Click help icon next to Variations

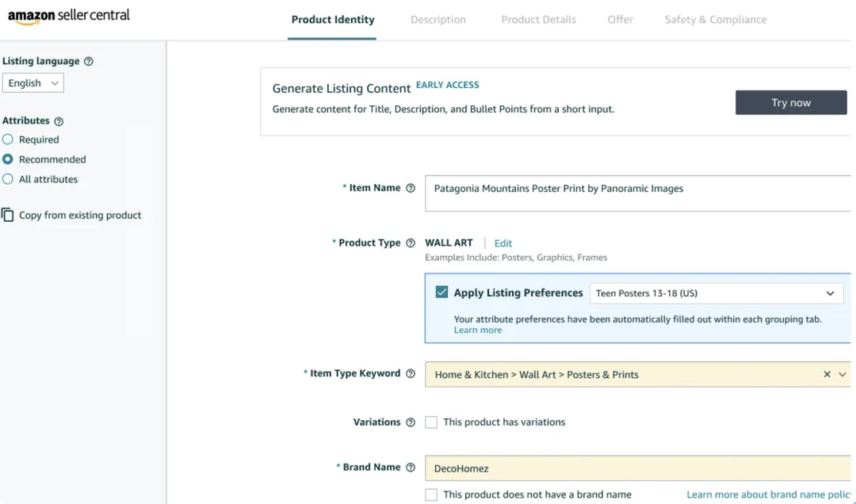tap(411, 422)
